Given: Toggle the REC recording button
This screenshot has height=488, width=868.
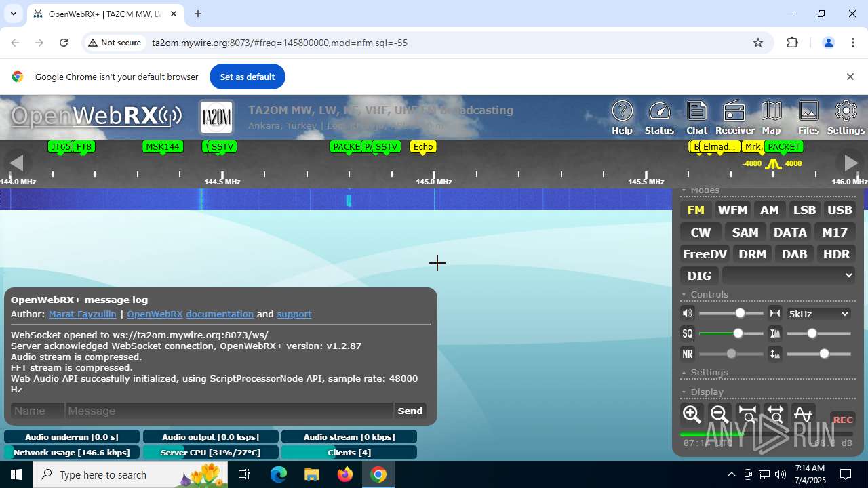Looking at the screenshot, I should click(843, 420).
